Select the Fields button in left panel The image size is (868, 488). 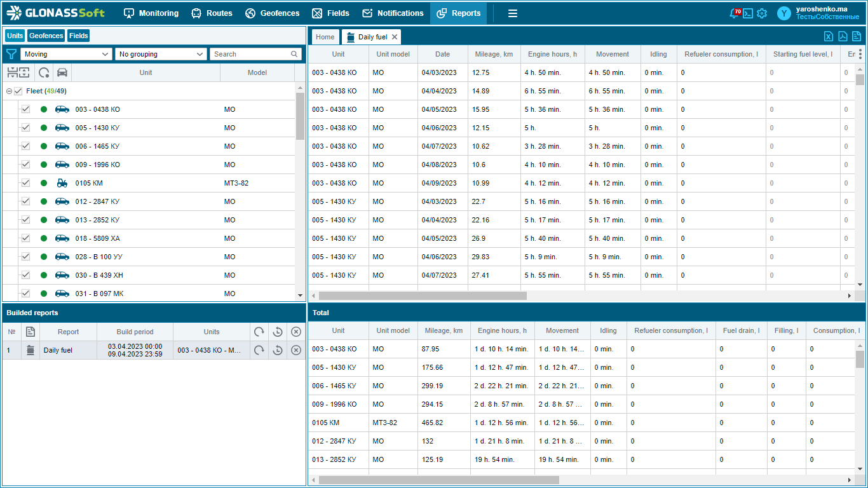79,36
